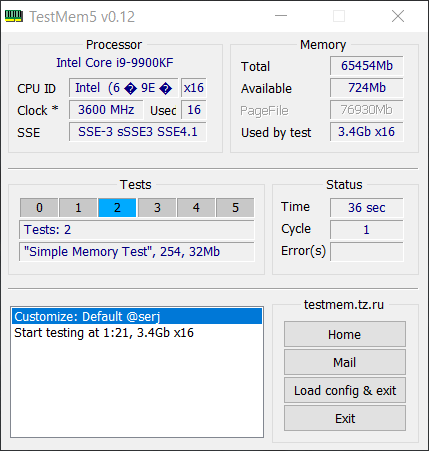The image size is (429, 451).
Task: Click the CPU ID x16 field
Action: (194, 88)
